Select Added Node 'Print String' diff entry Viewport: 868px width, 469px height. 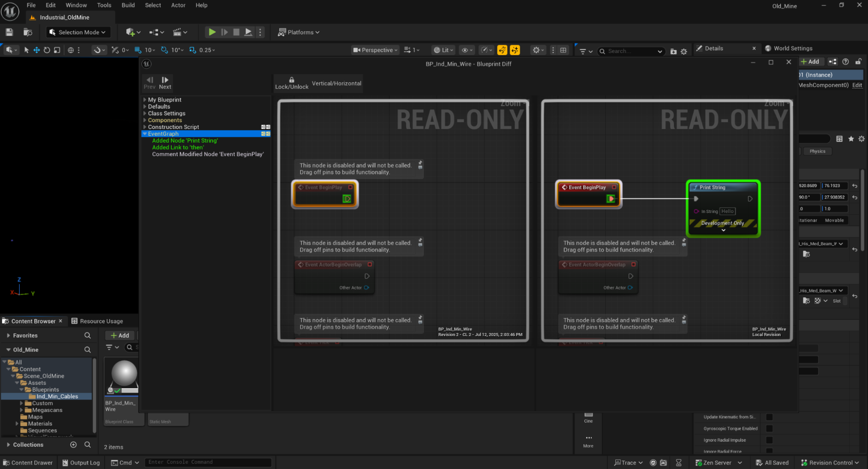[x=185, y=141]
